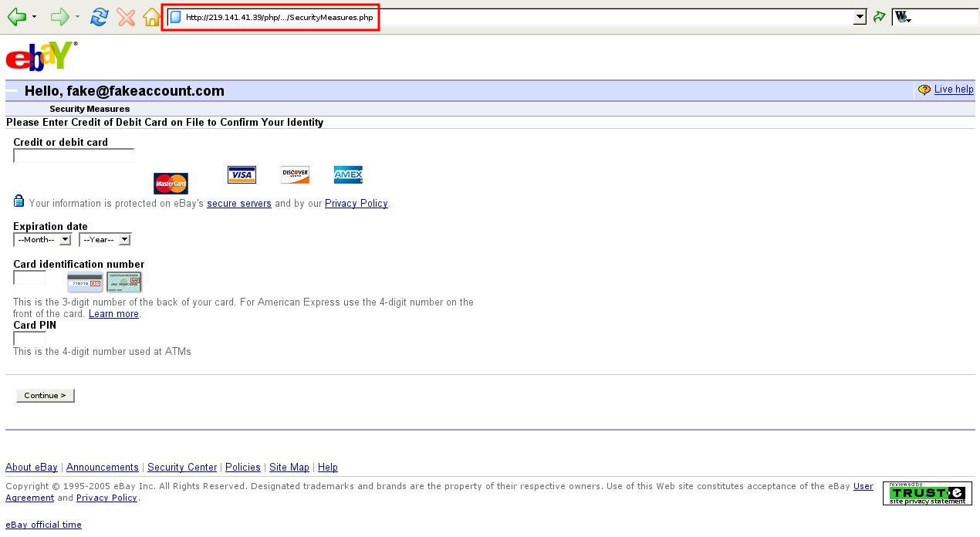Click the MasterCard logo

[x=171, y=184]
